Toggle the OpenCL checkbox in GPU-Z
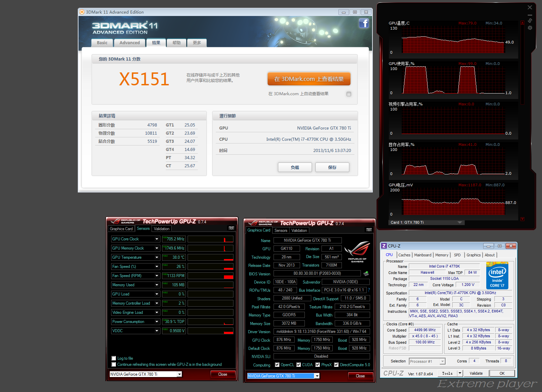Screen dimensions: 542x392 click(277, 364)
